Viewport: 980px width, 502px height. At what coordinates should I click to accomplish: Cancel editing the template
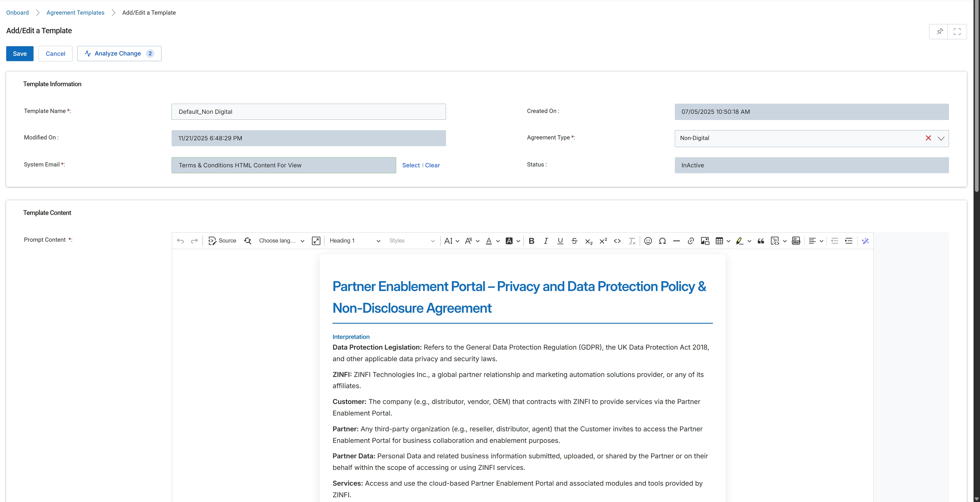click(x=56, y=54)
